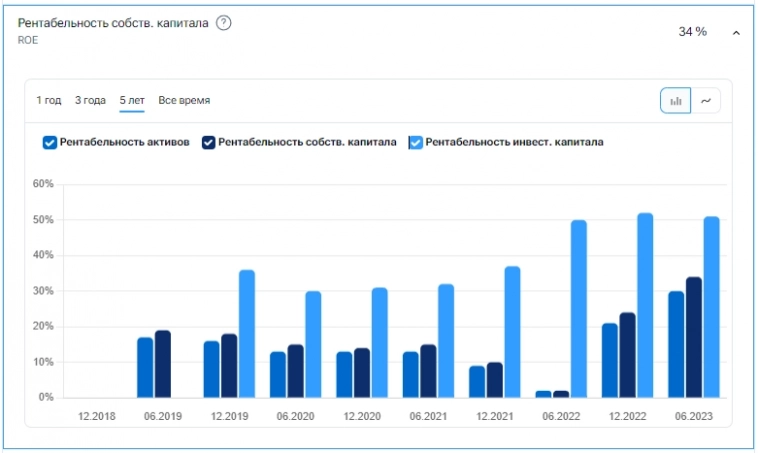Click the 12.2020 equity return dark bar
The height and width of the screenshot is (453, 758).
point(362,373)
